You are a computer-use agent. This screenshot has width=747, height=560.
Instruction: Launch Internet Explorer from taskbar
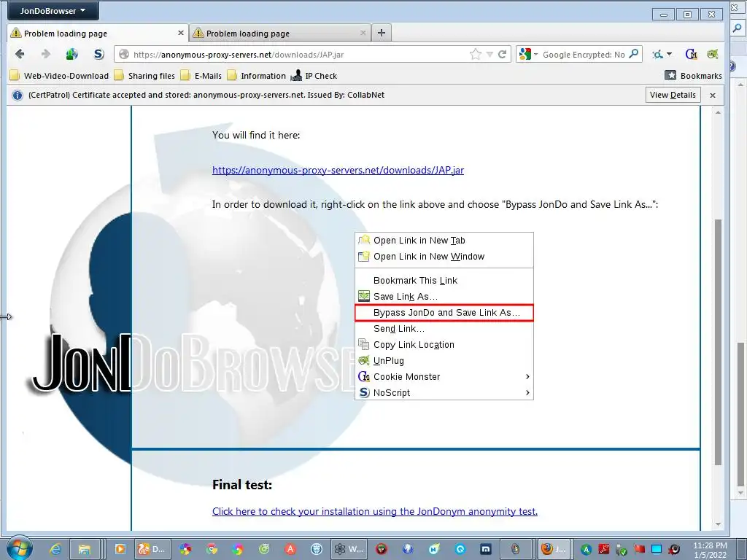pyautogui.click(x=55, y=549)
